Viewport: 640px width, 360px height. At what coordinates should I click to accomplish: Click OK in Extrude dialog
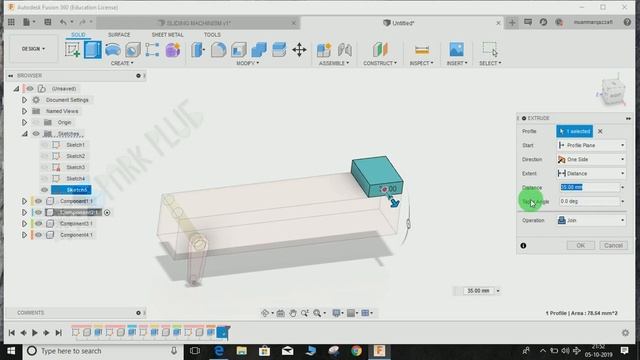(580, 245)
